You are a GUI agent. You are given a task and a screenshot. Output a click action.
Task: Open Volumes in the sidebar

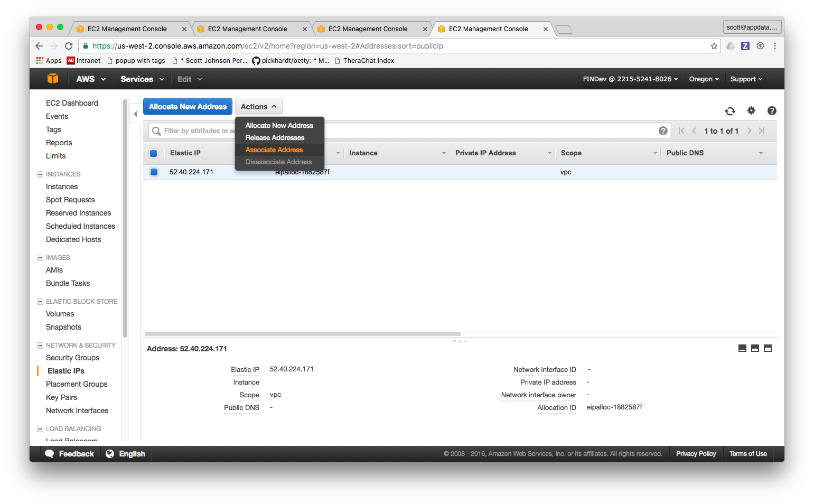pos(60,314)
